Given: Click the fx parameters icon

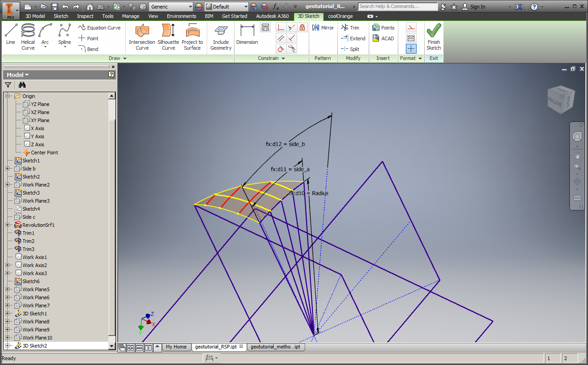Looking at the screenshot, I should tap(276, 7).
